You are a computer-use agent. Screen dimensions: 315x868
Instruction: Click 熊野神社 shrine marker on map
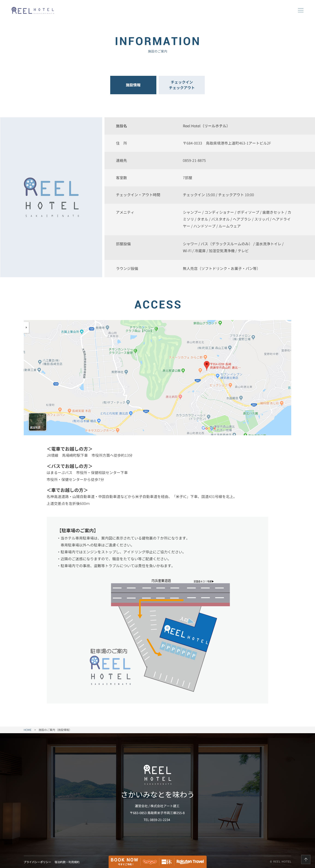(x=126, y=372)
